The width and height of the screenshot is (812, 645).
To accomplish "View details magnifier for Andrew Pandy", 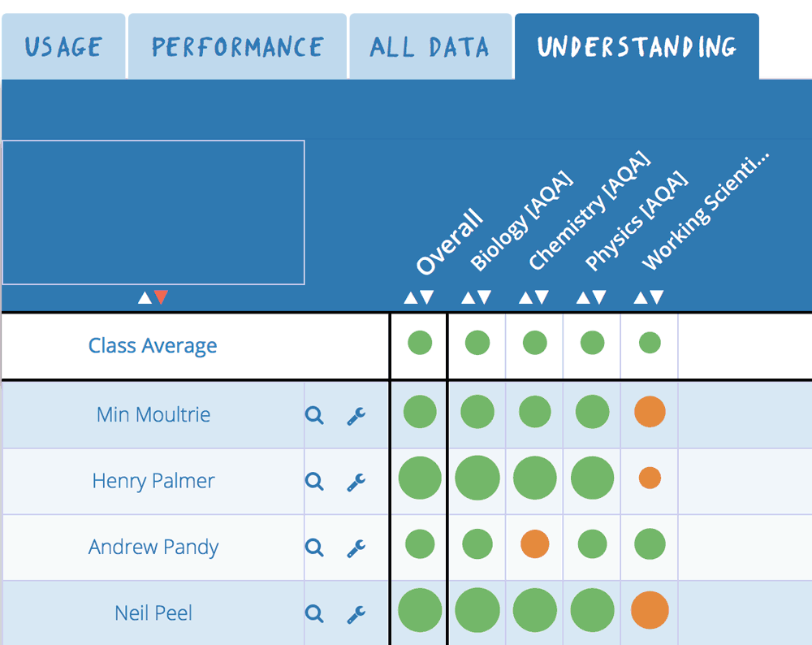I will tap(314, 547).
